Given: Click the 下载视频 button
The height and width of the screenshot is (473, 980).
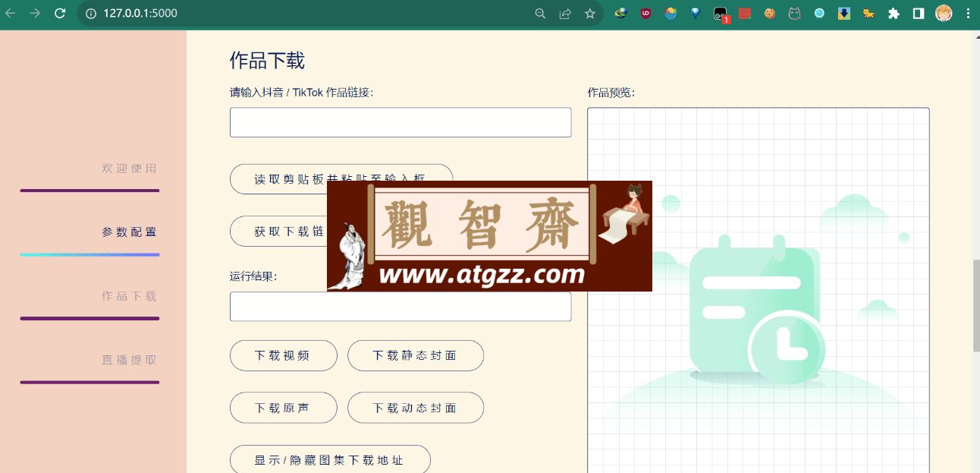Looking at the screenshot, I should 283,355.
